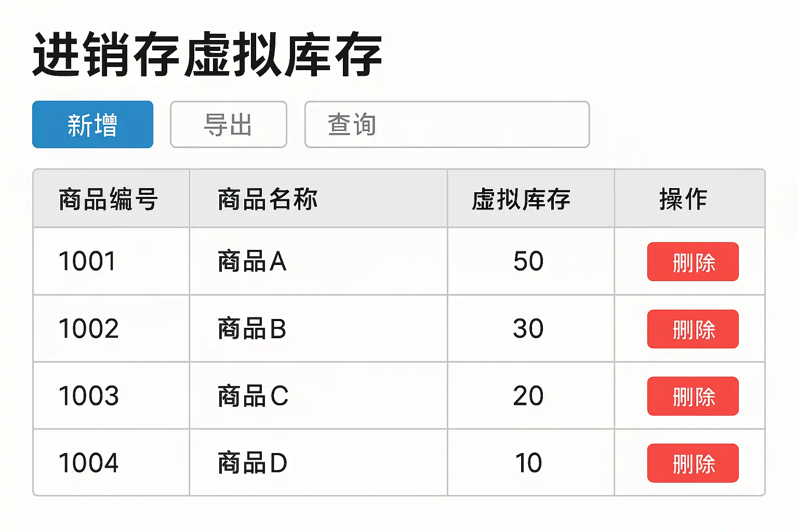Delete the row for product 1002
798x532 pixels.
693,329
